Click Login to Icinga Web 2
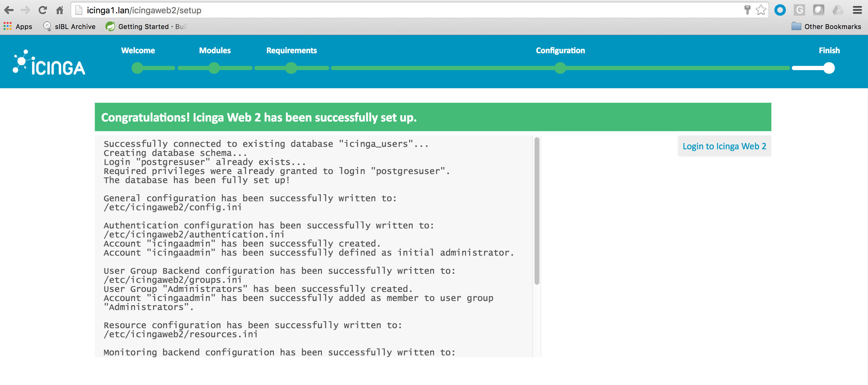Viewport: 868px width, 385px height. coord(724,146)
